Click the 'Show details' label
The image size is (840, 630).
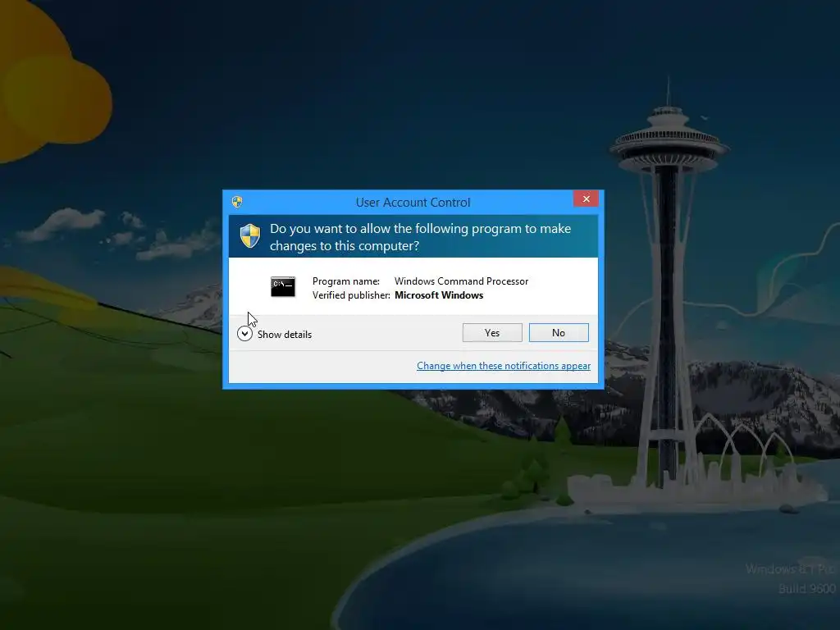coord(285,335)
